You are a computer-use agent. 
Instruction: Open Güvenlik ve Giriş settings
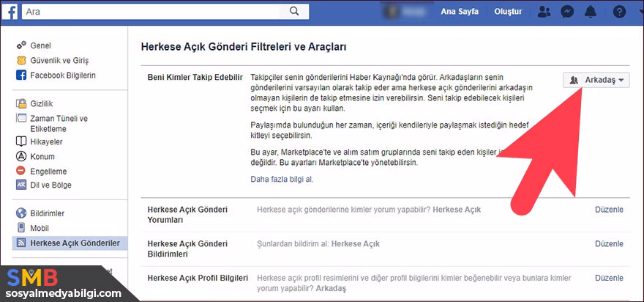59,61
